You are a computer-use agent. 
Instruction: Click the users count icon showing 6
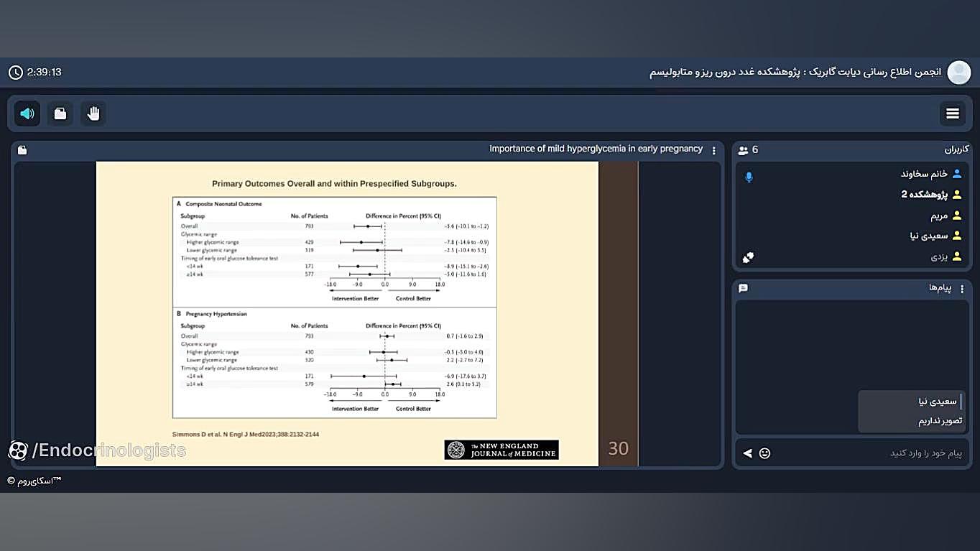point(743,150)
